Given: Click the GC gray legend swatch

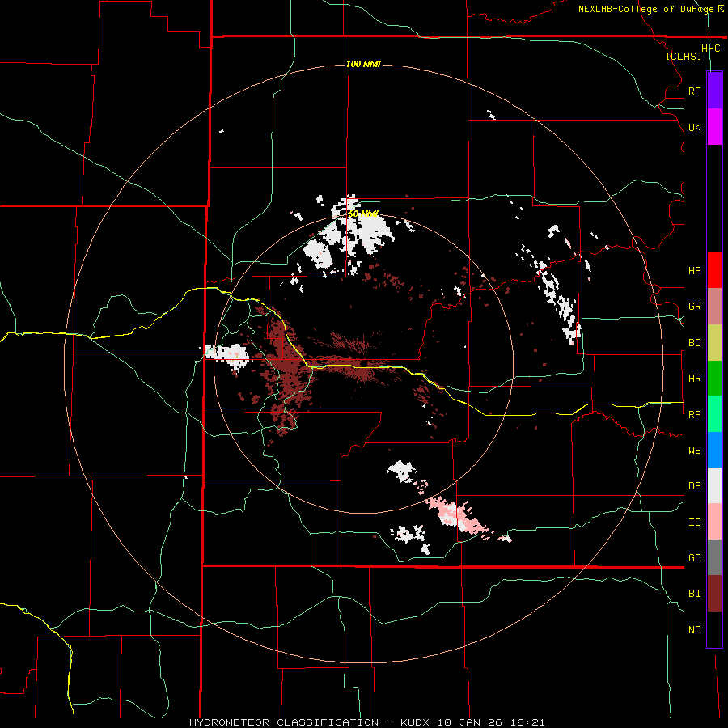Looking at the screenshot, I should 714,557.
